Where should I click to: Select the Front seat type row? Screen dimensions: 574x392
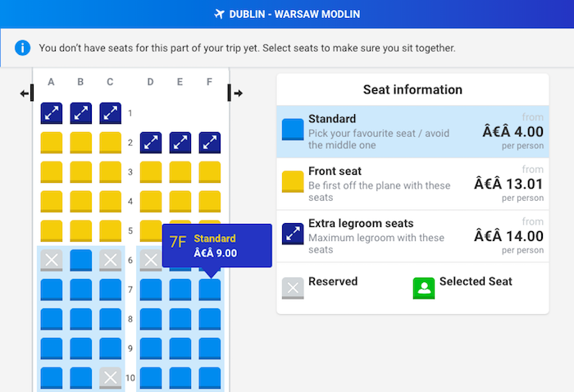click(x=412, y=184)
